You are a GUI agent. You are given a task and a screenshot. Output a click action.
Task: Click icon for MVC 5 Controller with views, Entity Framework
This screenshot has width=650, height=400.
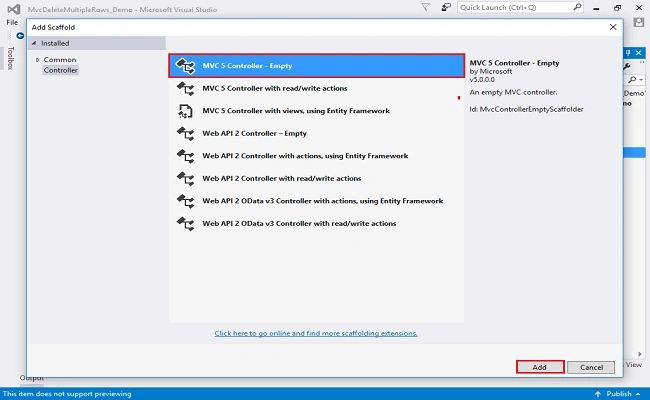185,111
